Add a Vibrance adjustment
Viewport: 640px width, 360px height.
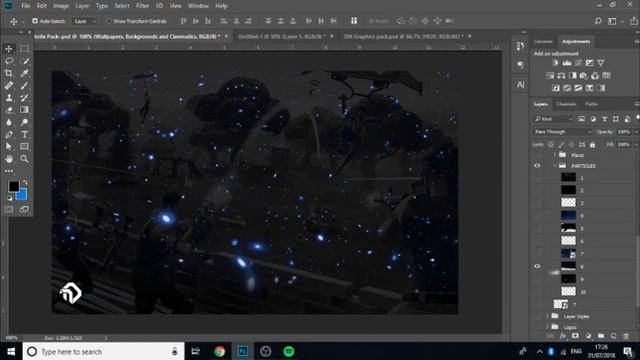[x=601, y=63]
